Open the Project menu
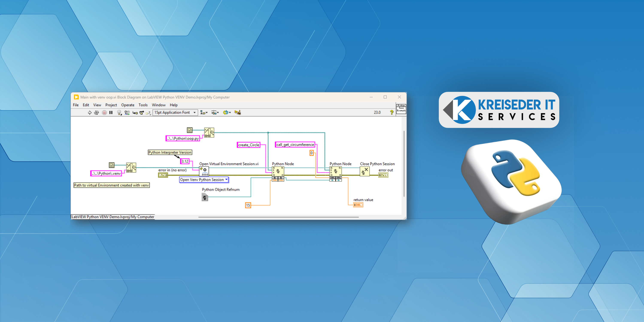 (x=111, y=105)
